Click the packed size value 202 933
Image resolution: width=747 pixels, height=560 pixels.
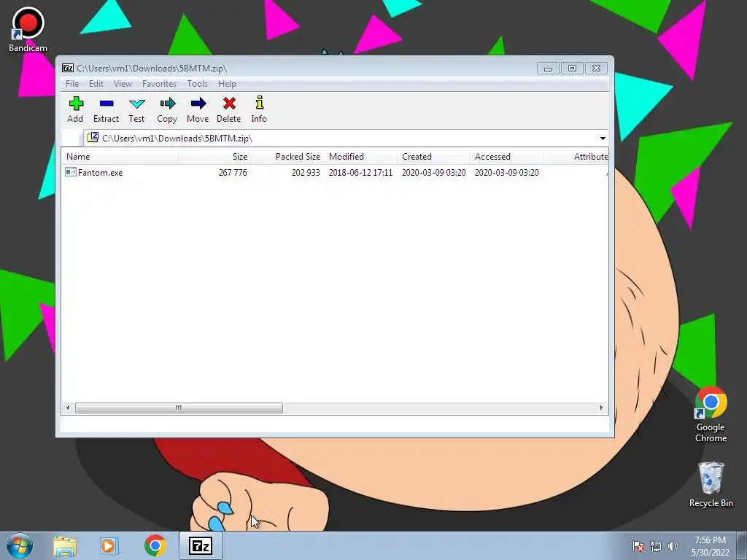tap(306, 172)
